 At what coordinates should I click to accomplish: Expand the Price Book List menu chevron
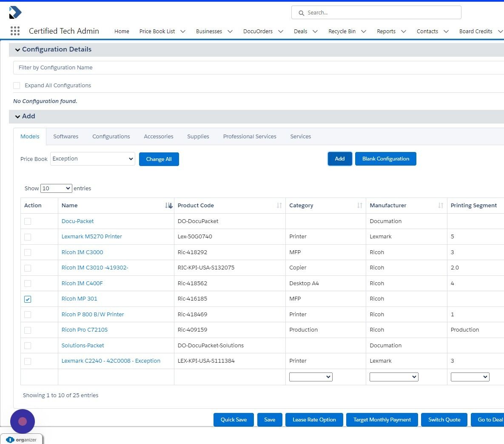pos(182,31)
